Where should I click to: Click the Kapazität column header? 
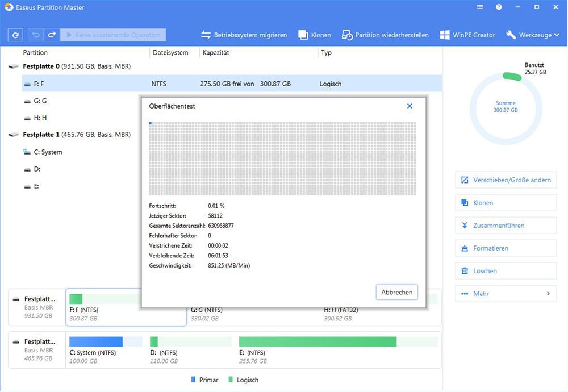tap(216, 52)
